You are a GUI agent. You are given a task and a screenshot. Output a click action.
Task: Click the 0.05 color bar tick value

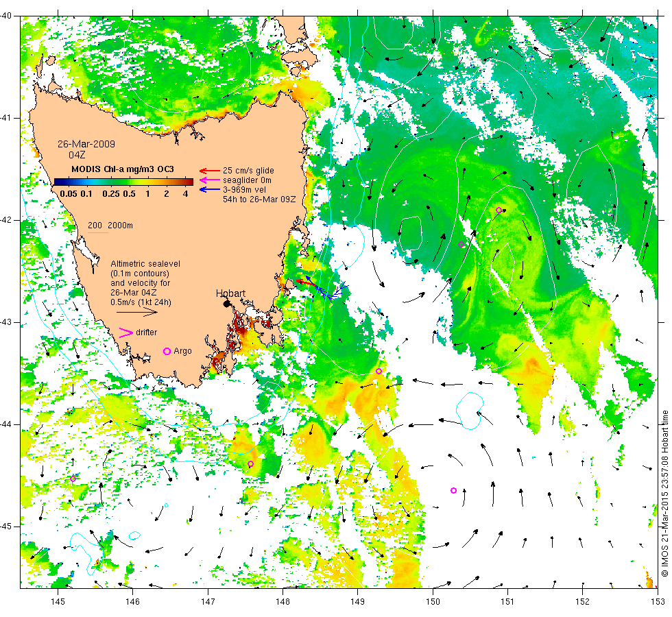coord(69,194)
